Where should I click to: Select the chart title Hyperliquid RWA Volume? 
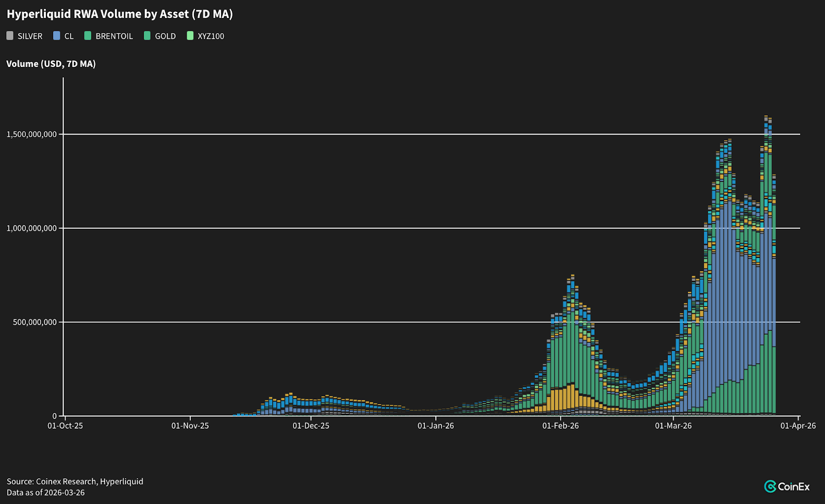pyautogui.click(x=120, y=14)
